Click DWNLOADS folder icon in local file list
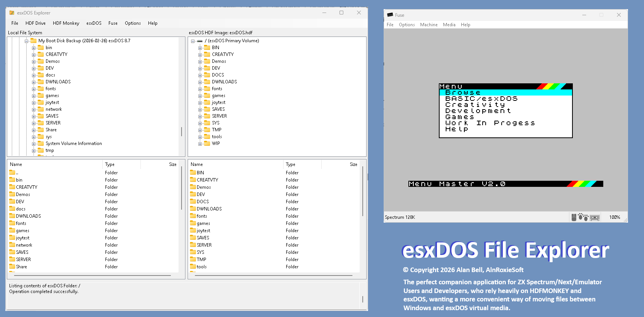This screenshot has height=317, width=644. point(12,216)
